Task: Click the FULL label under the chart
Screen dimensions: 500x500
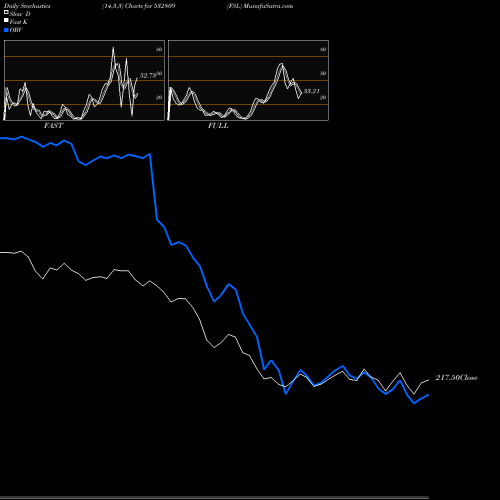Action: 218,126
